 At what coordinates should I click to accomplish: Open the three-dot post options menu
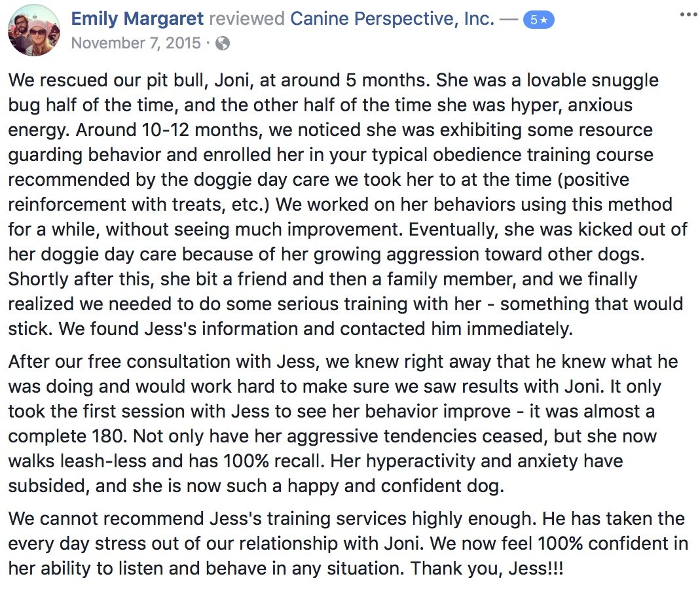click(x=688, y=14)
